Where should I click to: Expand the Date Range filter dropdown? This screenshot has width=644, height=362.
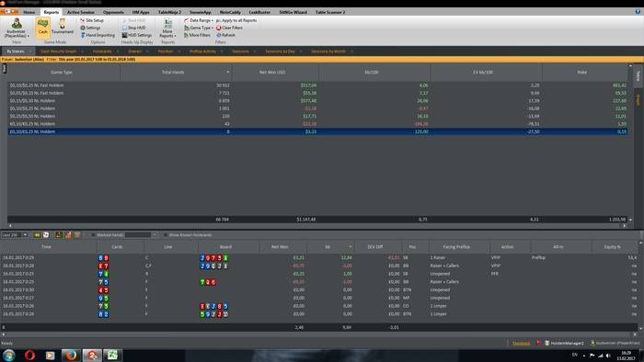tap(199, 20)
